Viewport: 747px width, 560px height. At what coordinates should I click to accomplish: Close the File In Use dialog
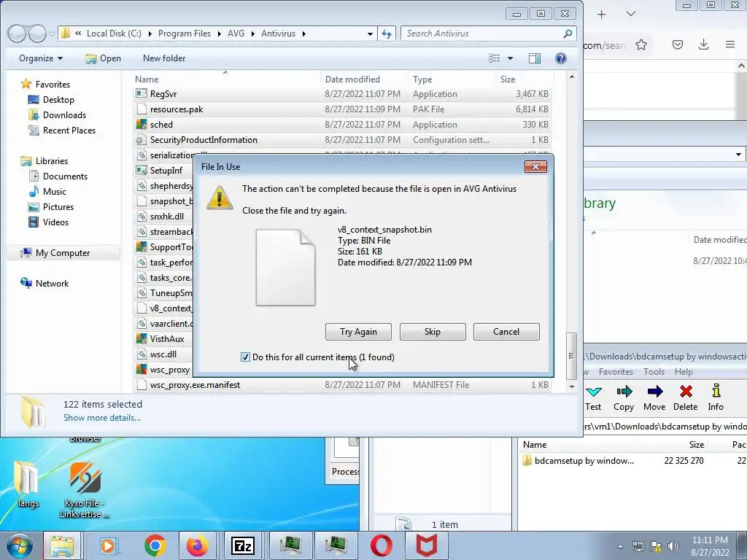[x=535, y=167]
